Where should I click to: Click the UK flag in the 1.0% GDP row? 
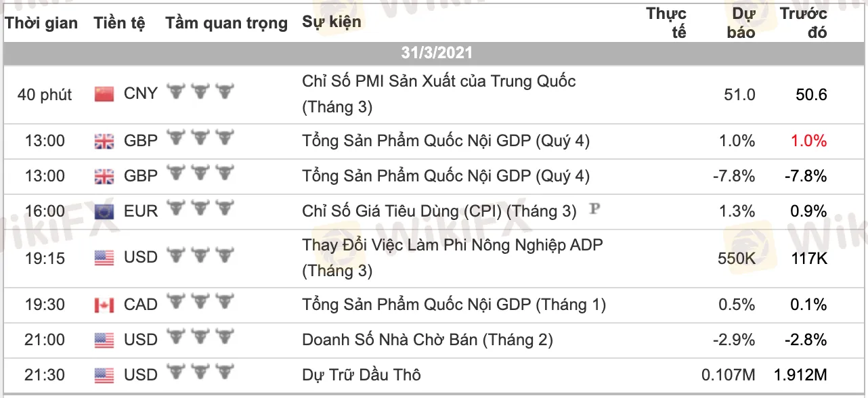pos(104,141)
